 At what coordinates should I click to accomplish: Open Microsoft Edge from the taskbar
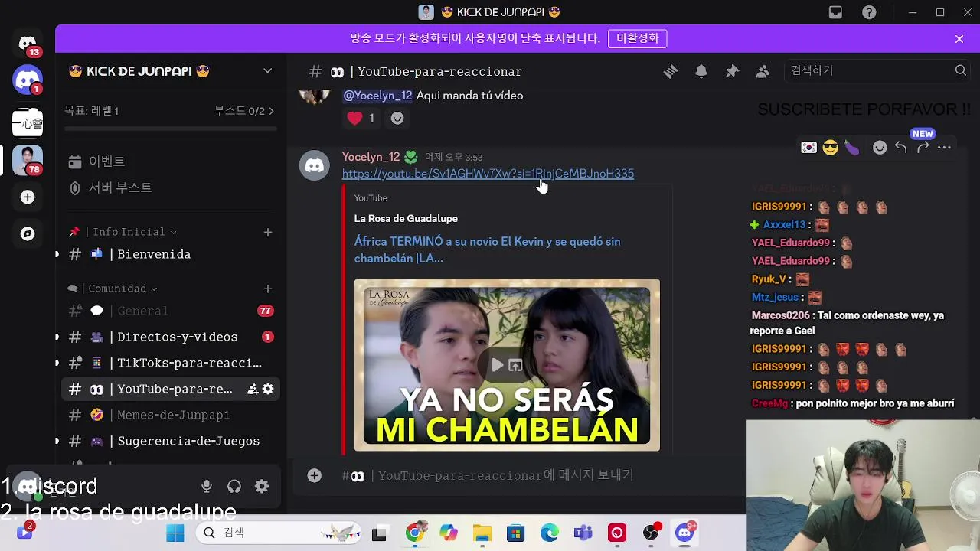tap(549, 533)
